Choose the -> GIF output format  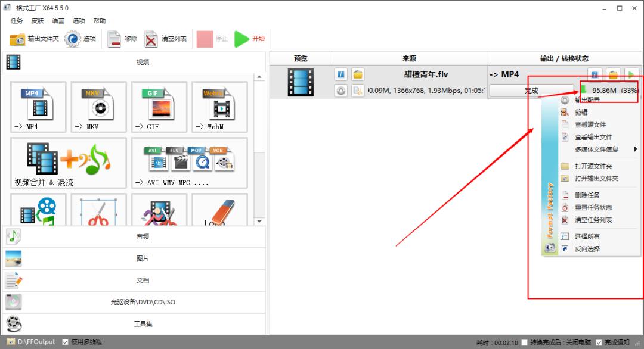(159, 107)
